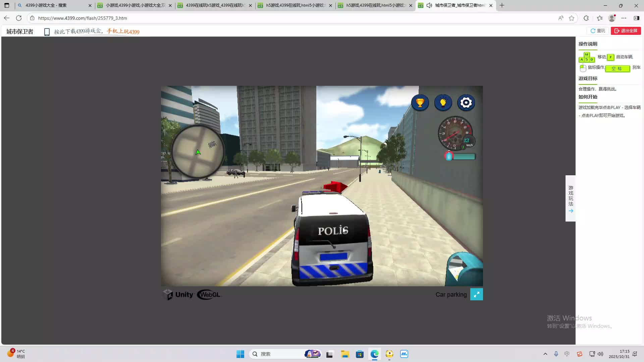Refresh the browser page
This screenshot has height=362, width=644.
19,18
